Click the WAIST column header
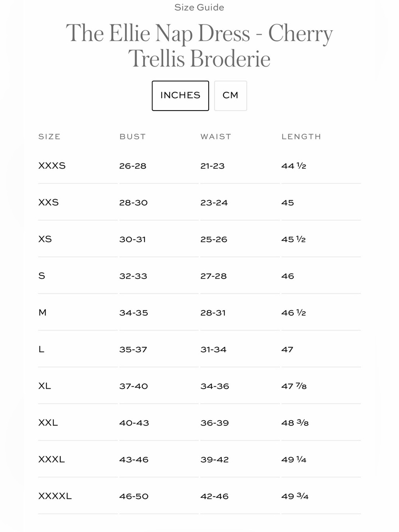 tap(216, 136)
